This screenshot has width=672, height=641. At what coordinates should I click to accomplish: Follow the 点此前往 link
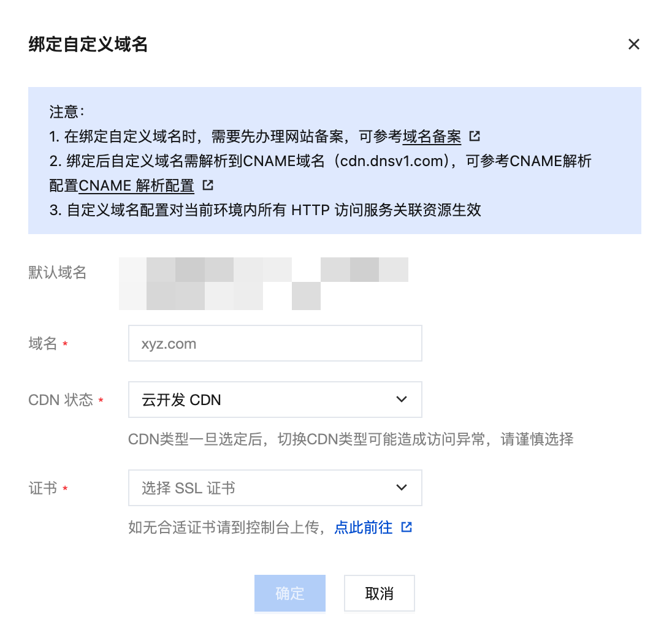[364, 527]
